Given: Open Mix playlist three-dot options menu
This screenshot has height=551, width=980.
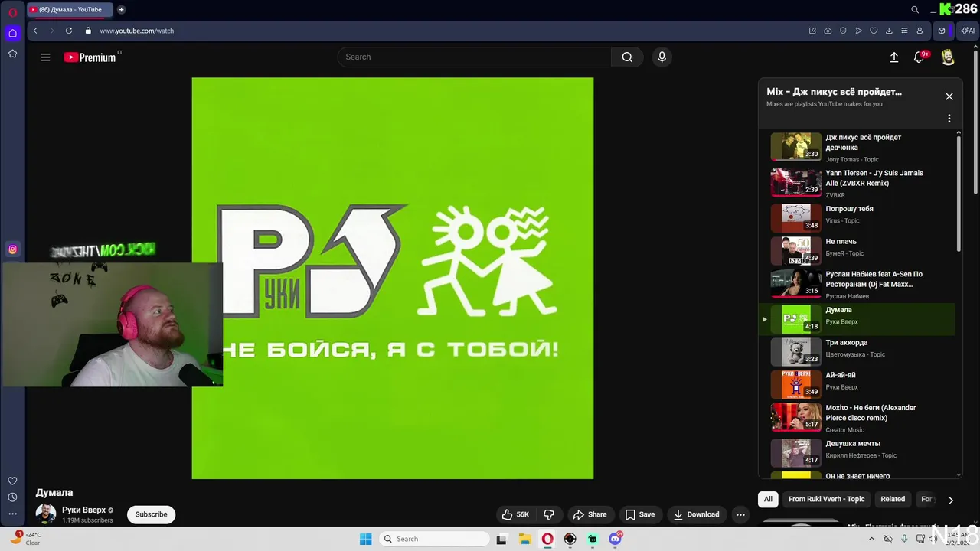Looking at the screenshot, I should click(949, 119).
